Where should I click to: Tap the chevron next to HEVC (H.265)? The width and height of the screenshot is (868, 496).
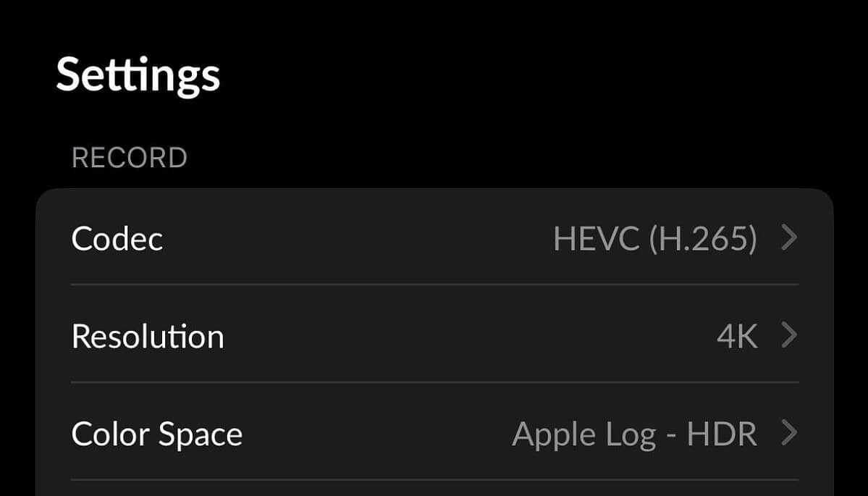pos(790,238)
